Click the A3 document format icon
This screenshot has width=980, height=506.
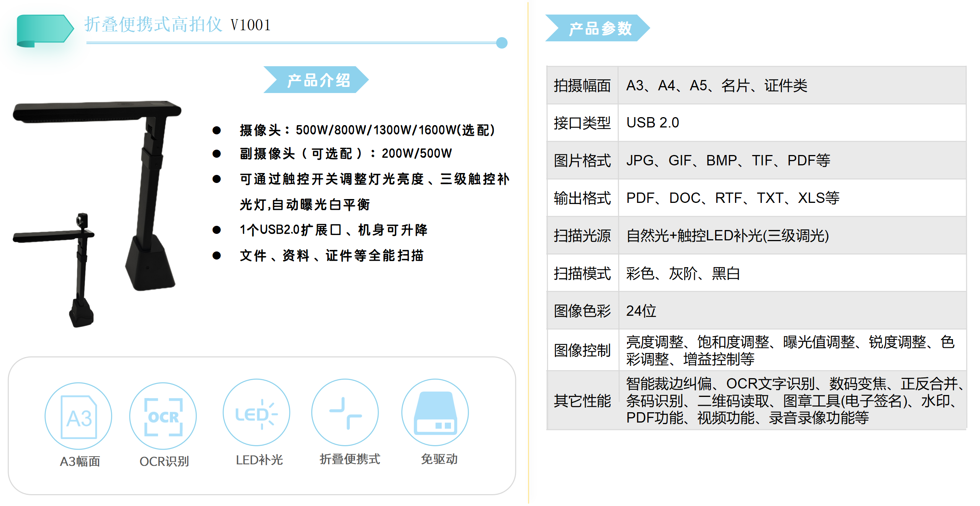pyautogui.click(x=78, y=416)
